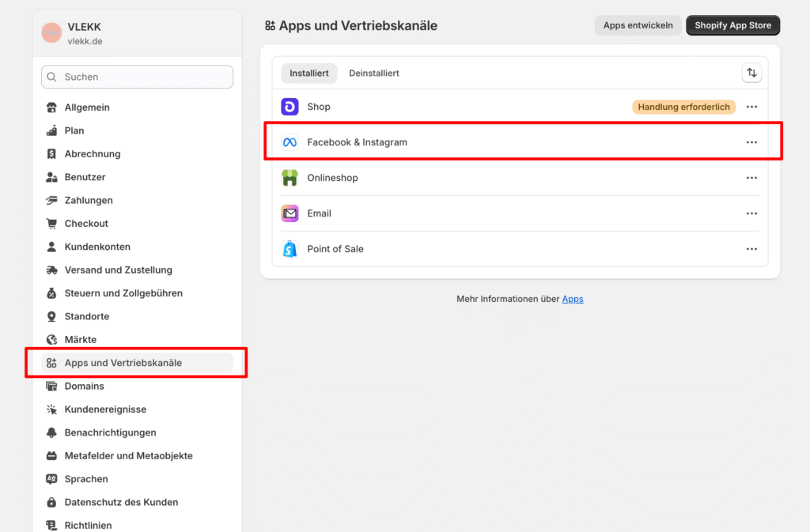810x532 pixels.
Task: Click the Apps und Vertriebskanäle sidebar icon
Action: pos(51,363)
